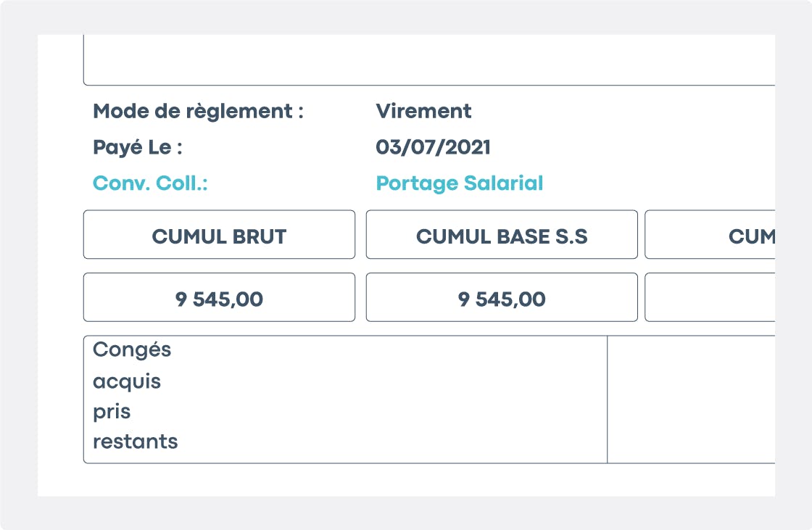Viewport: 812px width, 530px height.
Task: Select the Virement payment mode value
Action: click(x=423, y=112)
